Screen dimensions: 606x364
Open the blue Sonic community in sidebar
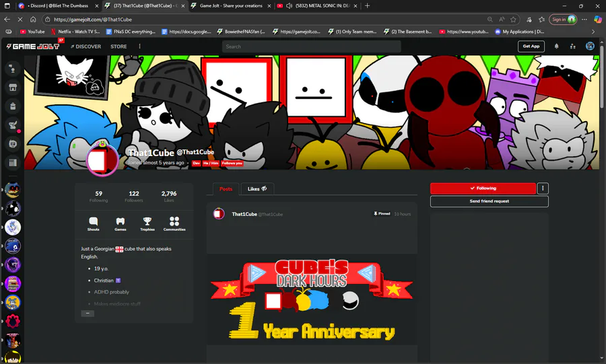(x=13, y=246)
